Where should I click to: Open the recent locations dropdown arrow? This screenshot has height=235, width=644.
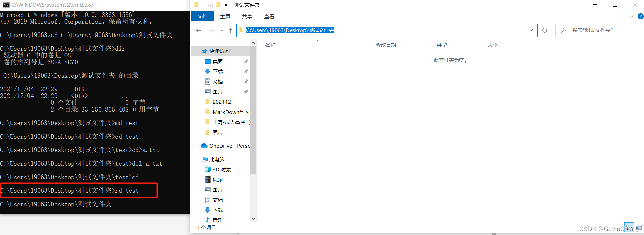coord(222,30)
